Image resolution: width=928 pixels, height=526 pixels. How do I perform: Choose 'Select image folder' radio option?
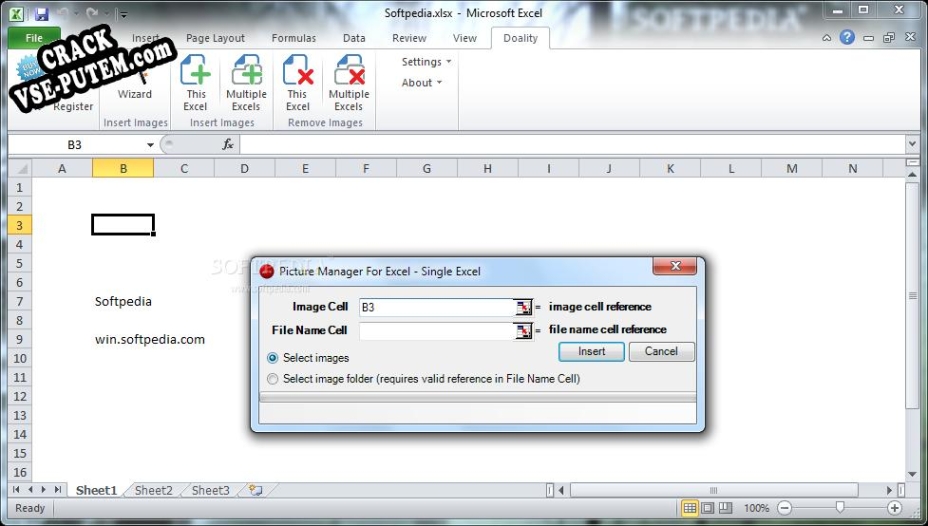(x=272, y=379)
